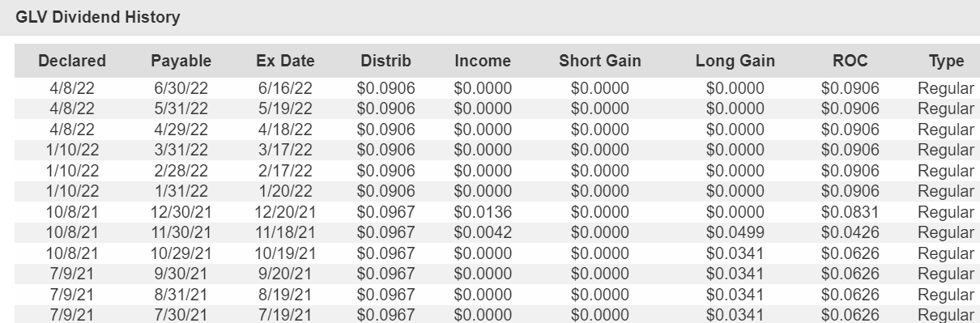Select the 5/19/22 ex date cell
Image resolution: width=980 pixels, height=323 pixels.
tap(285, 108)
